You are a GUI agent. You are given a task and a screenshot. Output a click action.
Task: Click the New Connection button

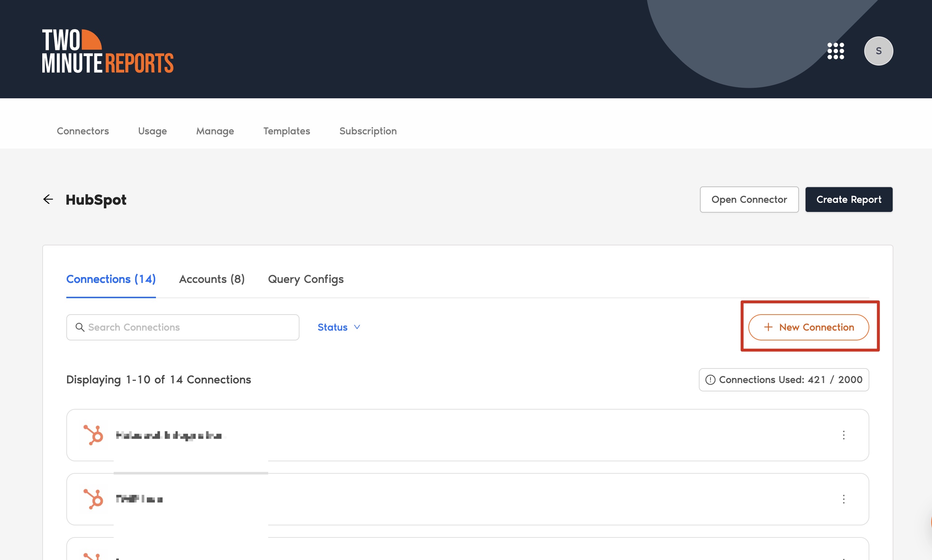pyautogui.click(x=808, y=327)
